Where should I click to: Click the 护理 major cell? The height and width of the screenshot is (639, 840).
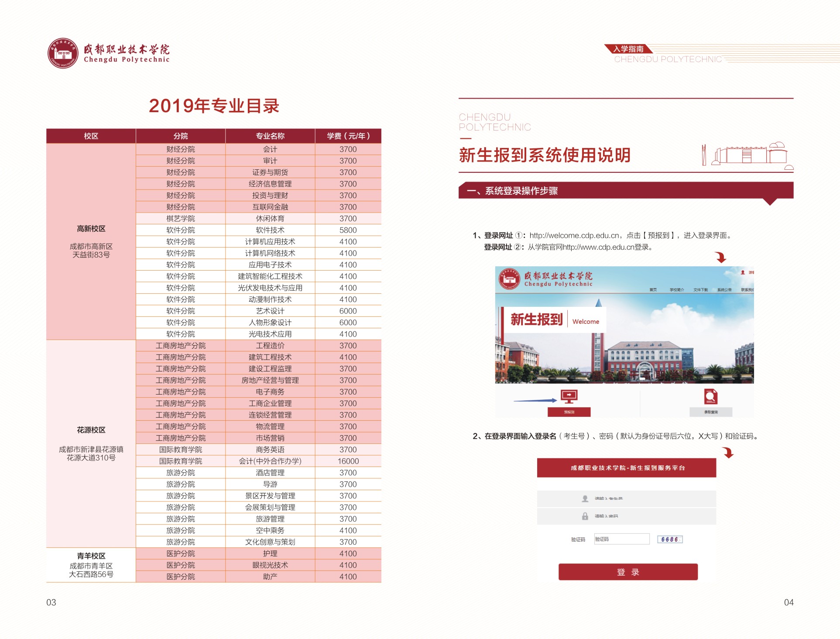pyautogui.click(x=270, y=553)
